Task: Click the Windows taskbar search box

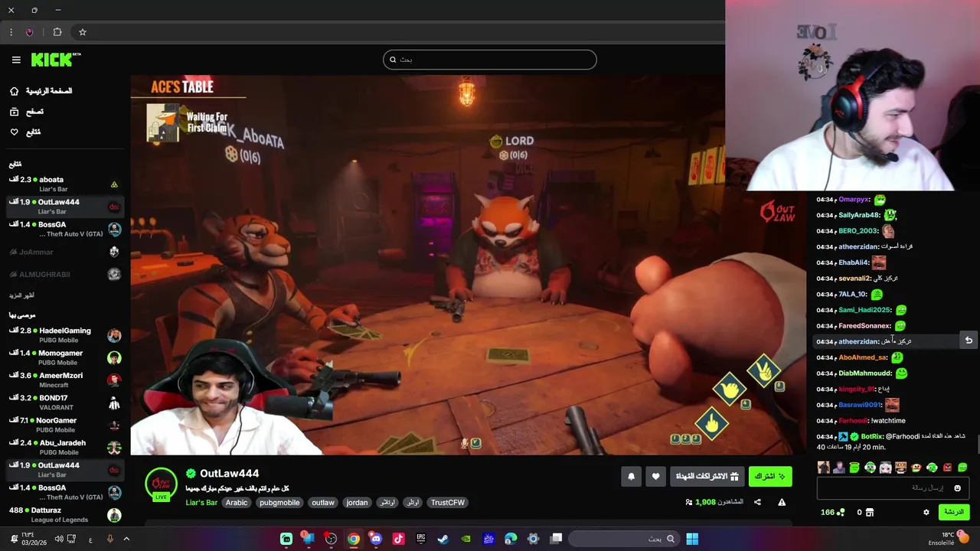Action: (x=624, y=539)
